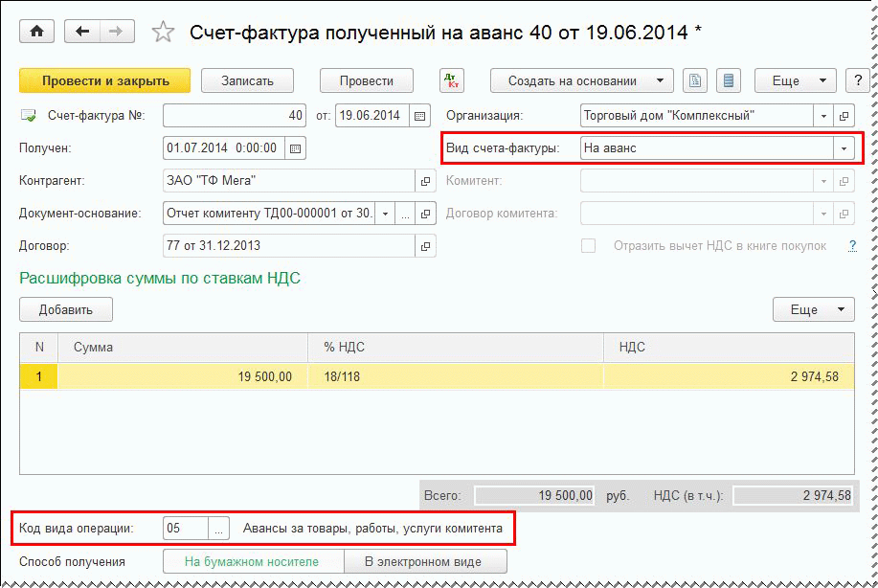
Task: Open the calendar picker for invoice date
Action: click(x=419, y=116)
